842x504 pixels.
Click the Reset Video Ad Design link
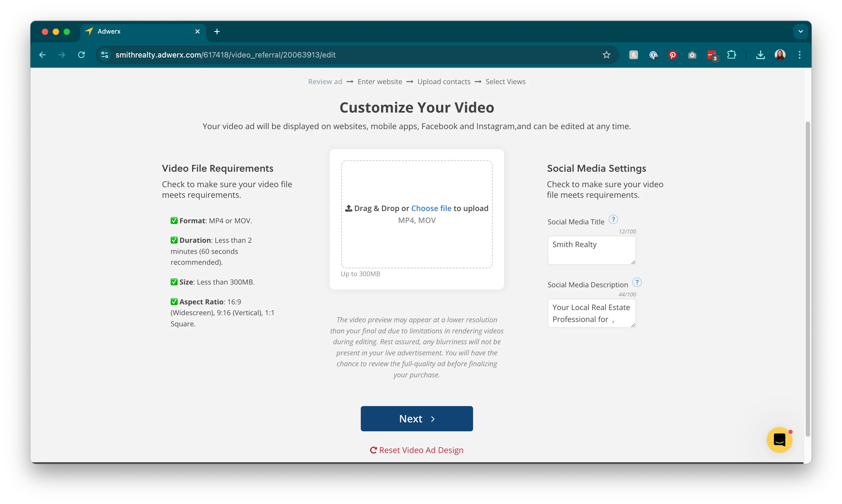(x=417, y=450)
